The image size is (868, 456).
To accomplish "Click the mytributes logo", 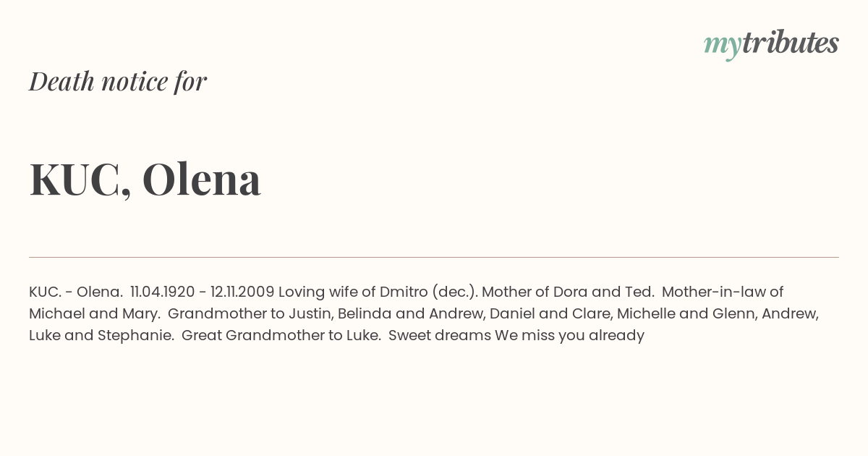I will [771, 44].
